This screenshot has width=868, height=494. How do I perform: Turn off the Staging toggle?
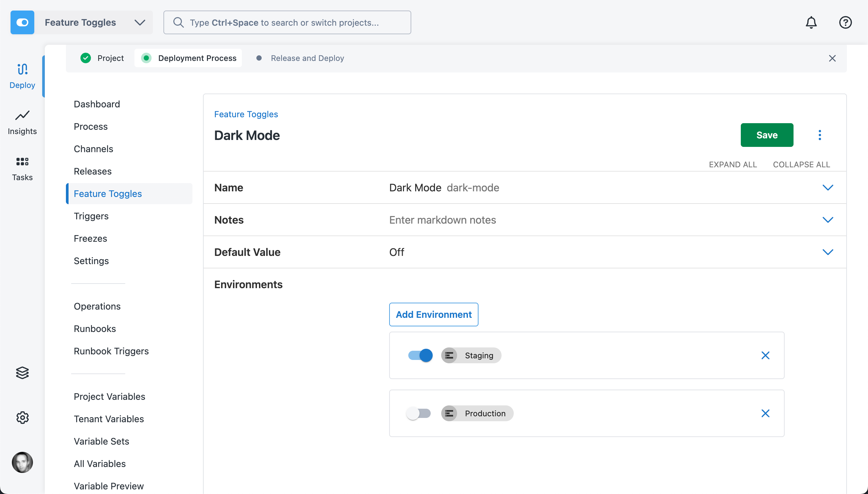[420, 355]
